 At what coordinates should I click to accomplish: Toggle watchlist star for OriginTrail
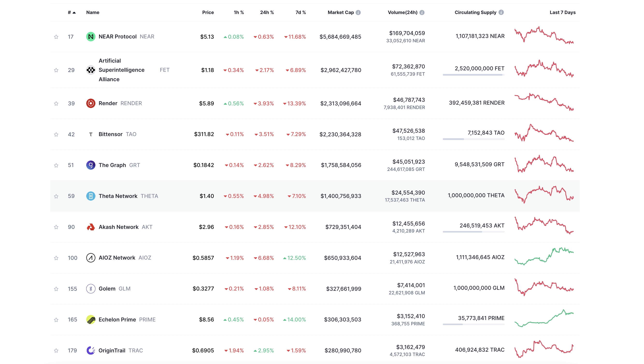click(x=56, y=350)
